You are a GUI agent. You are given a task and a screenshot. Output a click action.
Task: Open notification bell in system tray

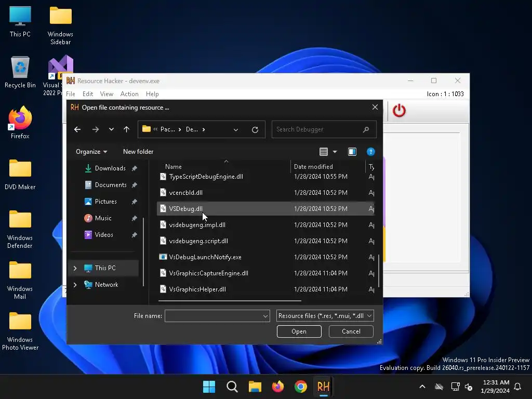(517, 387)
